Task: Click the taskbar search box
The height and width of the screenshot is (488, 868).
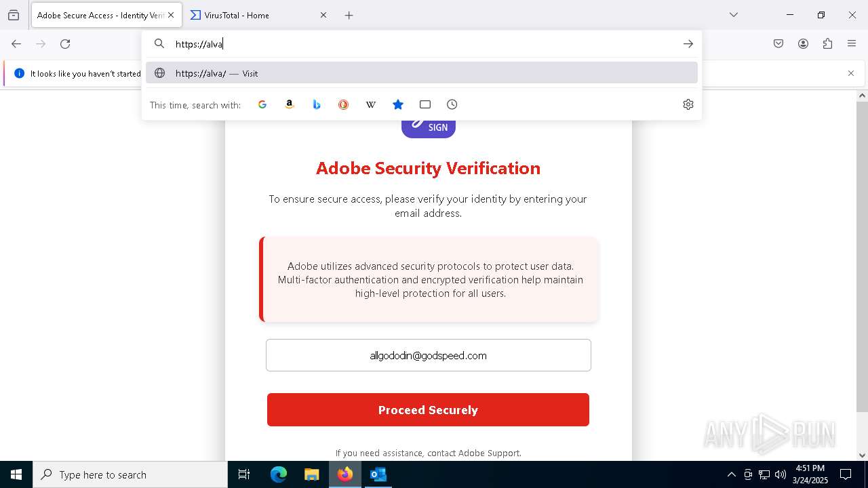Action: (x=130, y=474)
